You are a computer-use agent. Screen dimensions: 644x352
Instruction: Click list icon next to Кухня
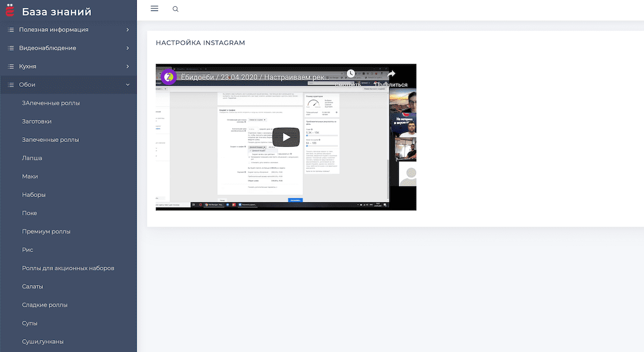click(10, 67)
